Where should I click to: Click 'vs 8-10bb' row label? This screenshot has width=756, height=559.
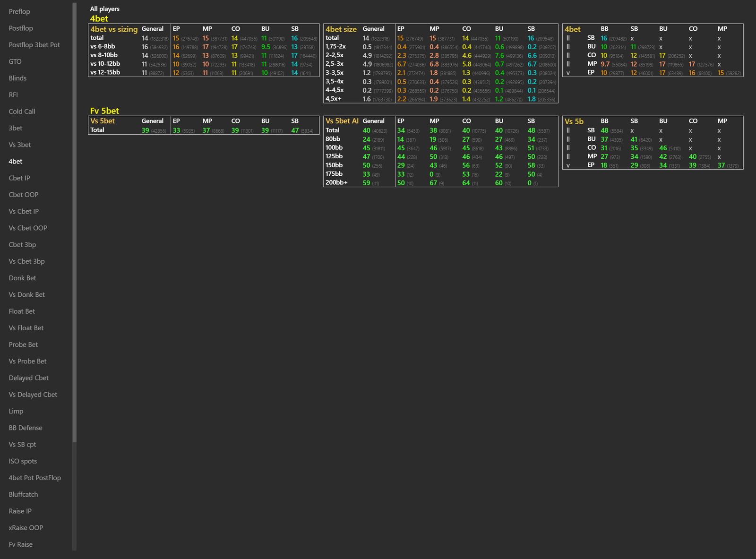104,55
